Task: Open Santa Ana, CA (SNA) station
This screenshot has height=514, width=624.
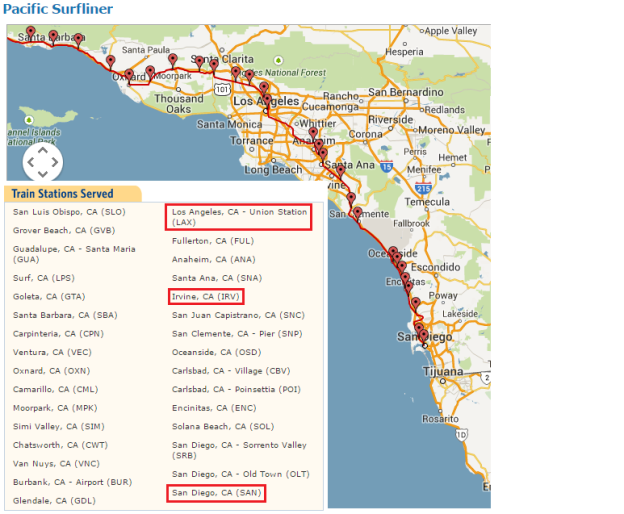Action: click(217, 278)
